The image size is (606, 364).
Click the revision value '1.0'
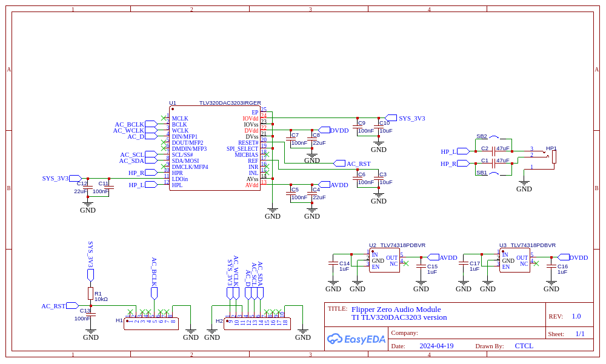[x=576, y=316]
